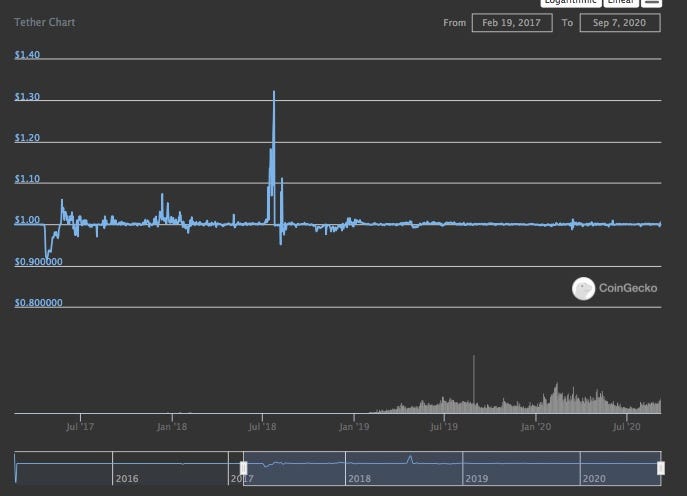Screen dimensions: 687x496
Task: Click the Jul '19 date label
Action: point(444,426)
